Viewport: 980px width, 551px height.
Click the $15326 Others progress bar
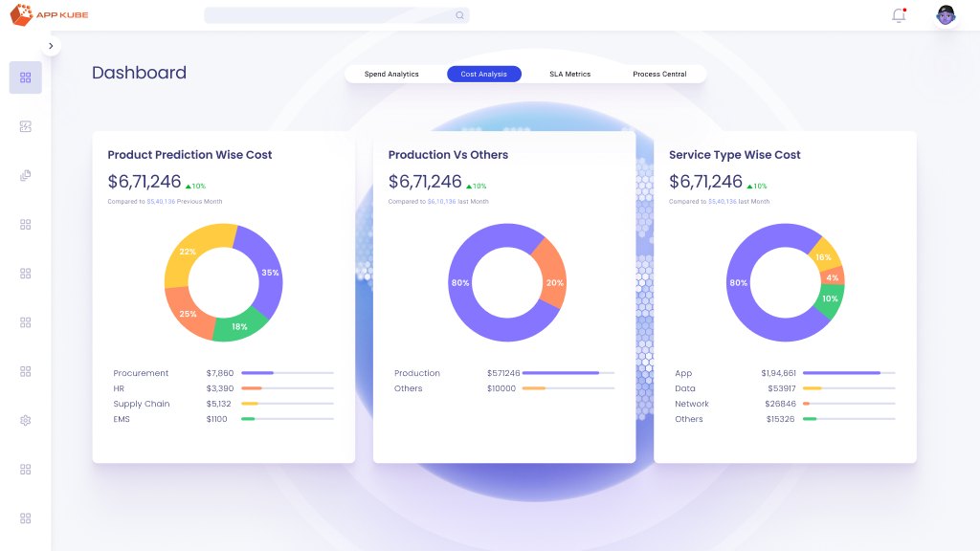click(849, 419)
